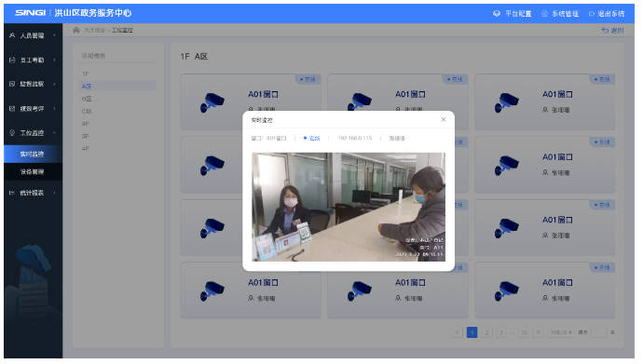Collapse the 工位监控 sidebar menu
Image resolution: width=643 pixels, height=364 pixels.
33,133
